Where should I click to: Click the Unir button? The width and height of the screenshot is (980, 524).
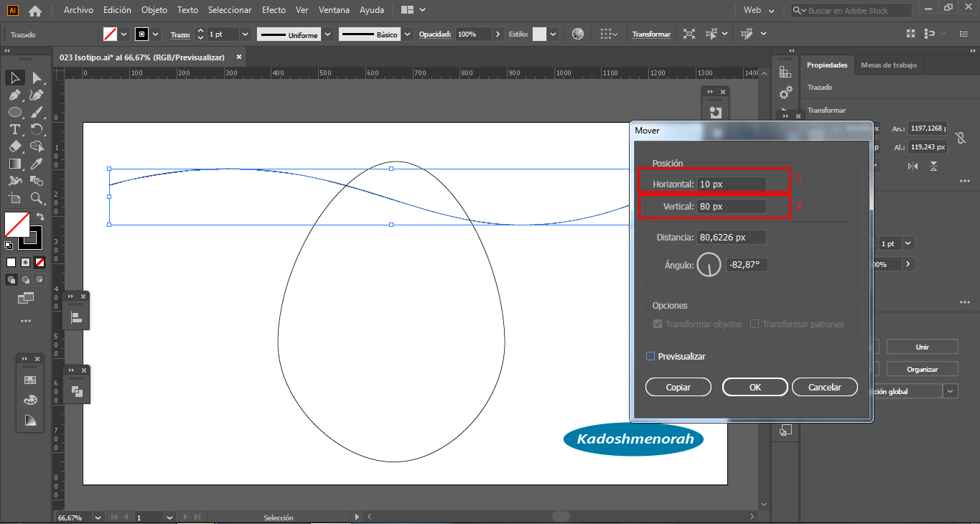click(923, 347)
